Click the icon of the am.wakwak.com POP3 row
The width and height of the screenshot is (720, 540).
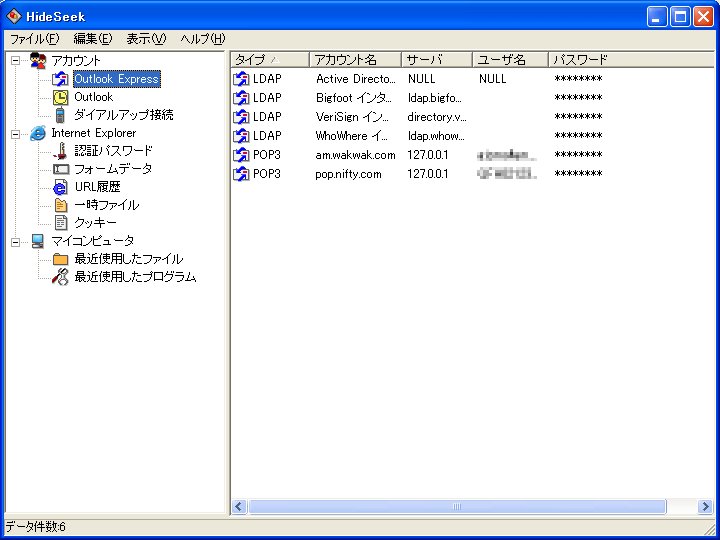coord(241,155)
